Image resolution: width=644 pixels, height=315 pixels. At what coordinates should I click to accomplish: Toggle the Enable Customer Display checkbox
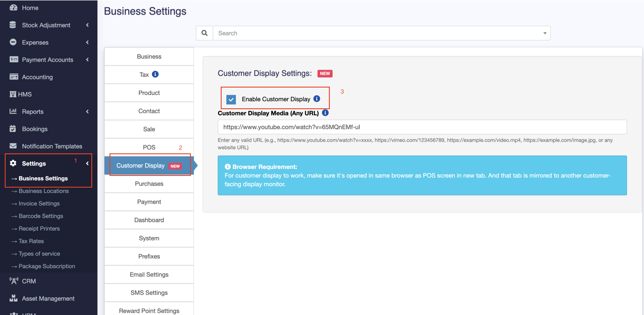point(231,99)
